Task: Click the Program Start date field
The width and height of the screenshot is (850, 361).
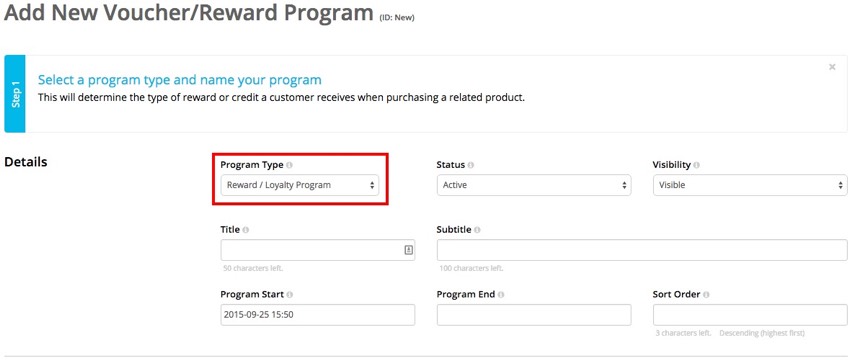Action: pos(318,315)
